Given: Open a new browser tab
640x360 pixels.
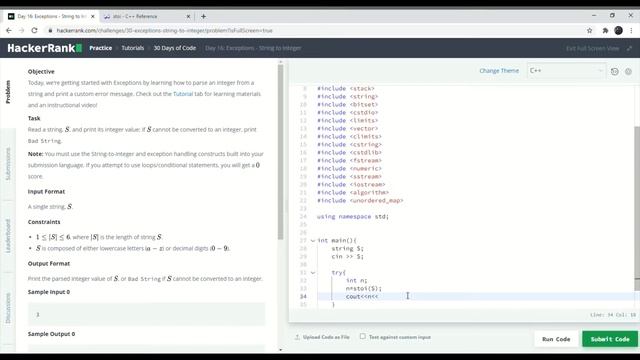Looking at the screenshot, I should (203, 16).
